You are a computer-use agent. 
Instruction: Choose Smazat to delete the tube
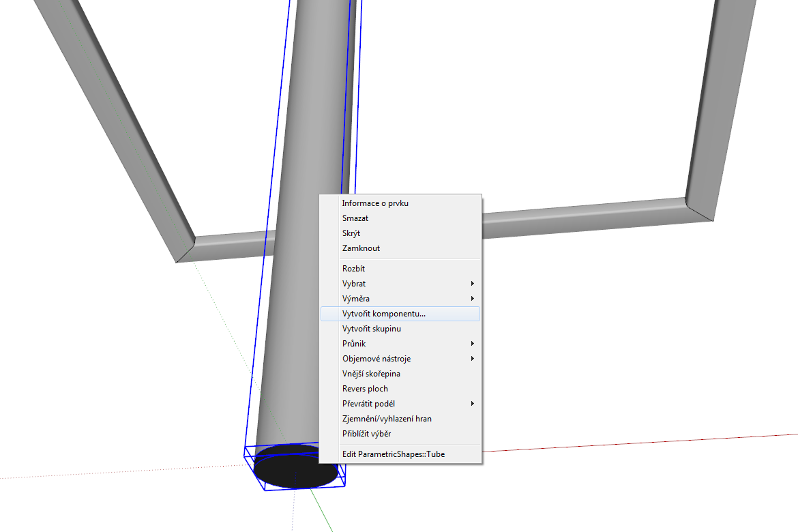[355, 218]
